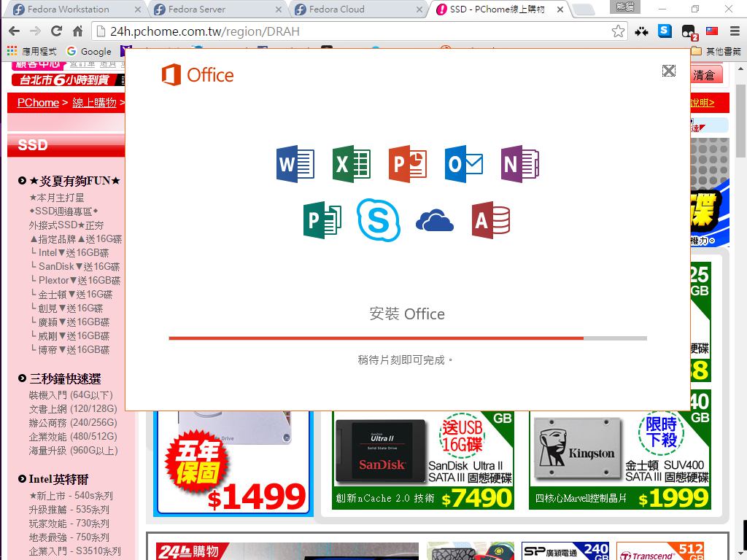The height and width of the screenshot is (560, 747).
Task: Open the 五年保固 $1499 product ad
Action: pyautogui.click(x=233, y=463)
